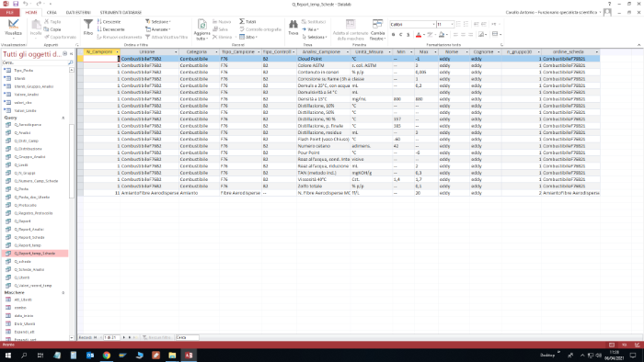This screenshot has width=644, height=362.
Task: Click Undo in quick access toolbar
Action: tap(25, 4)
